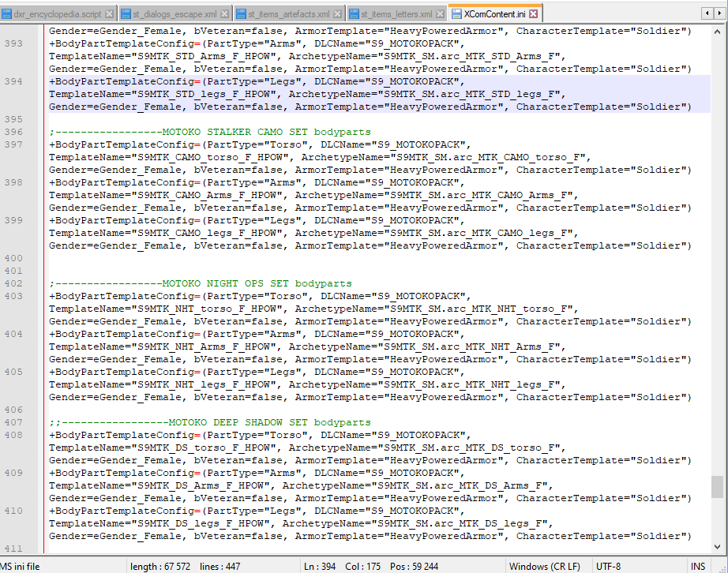This screenshot has height=573, width=728.
Task: Switch to st_items_artefacts.xml tab
Action: click(288, 14)
